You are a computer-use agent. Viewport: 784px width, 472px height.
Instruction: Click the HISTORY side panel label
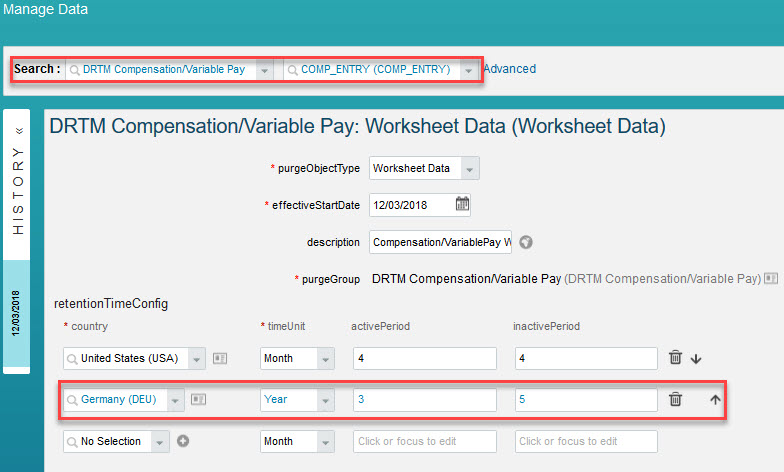pos(18,191)
